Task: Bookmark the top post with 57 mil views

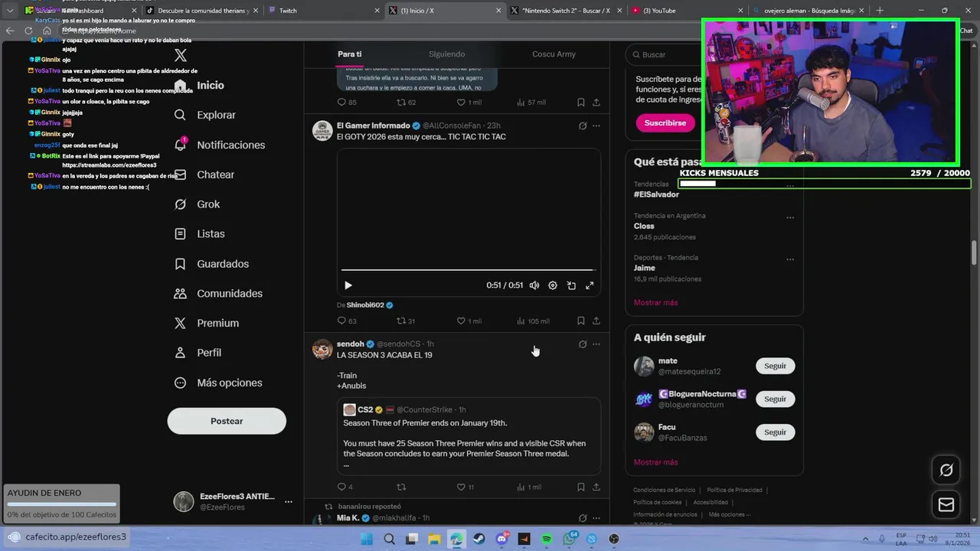Action: (x=581, y=102)
